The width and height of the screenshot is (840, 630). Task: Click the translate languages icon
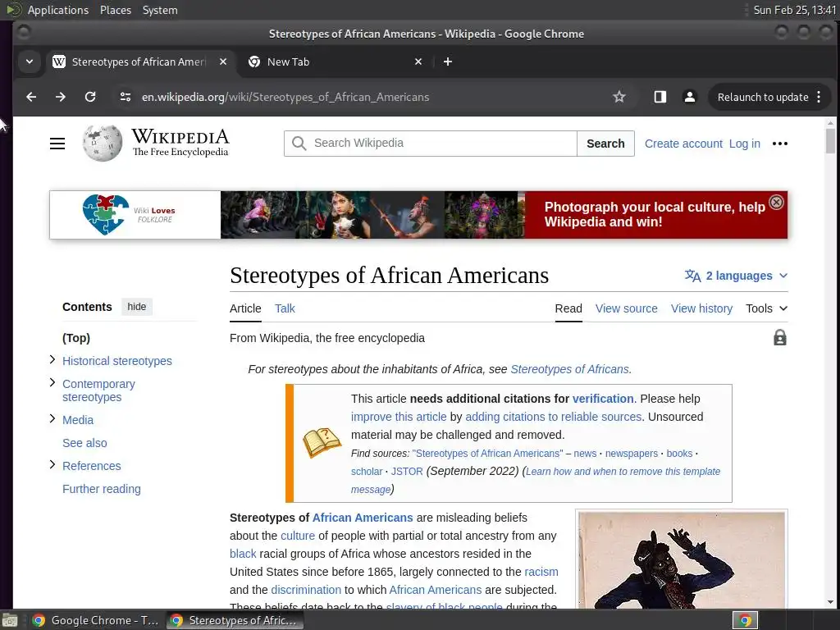692,276
